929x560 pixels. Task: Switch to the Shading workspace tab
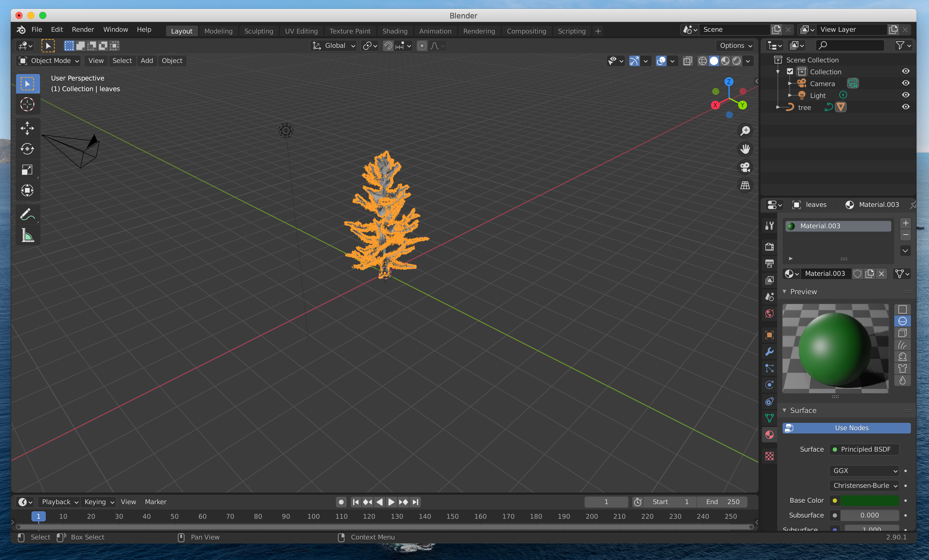click(x=394, y=31)
